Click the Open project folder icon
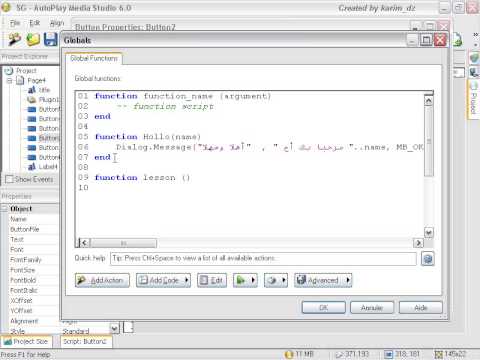This screenshot has height=360, width=480. (33, 39)
